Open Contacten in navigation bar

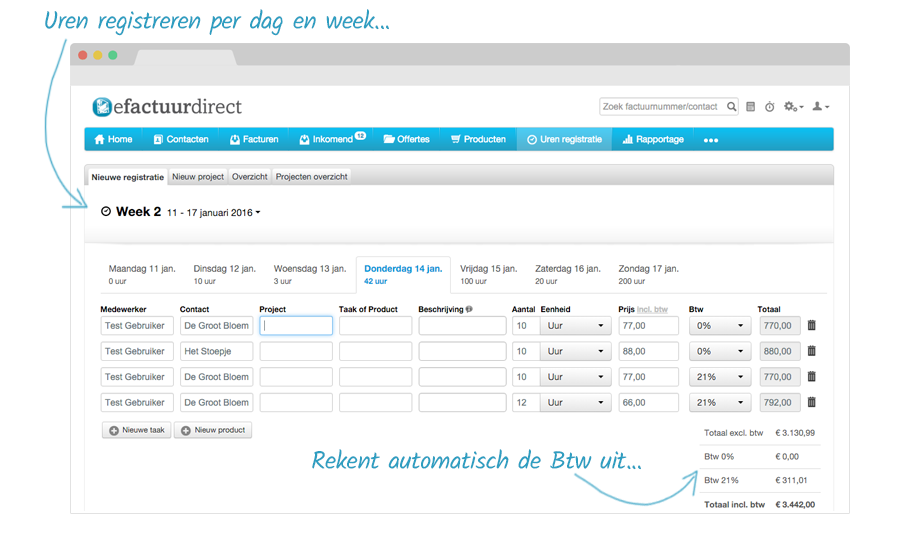point(181,140)
